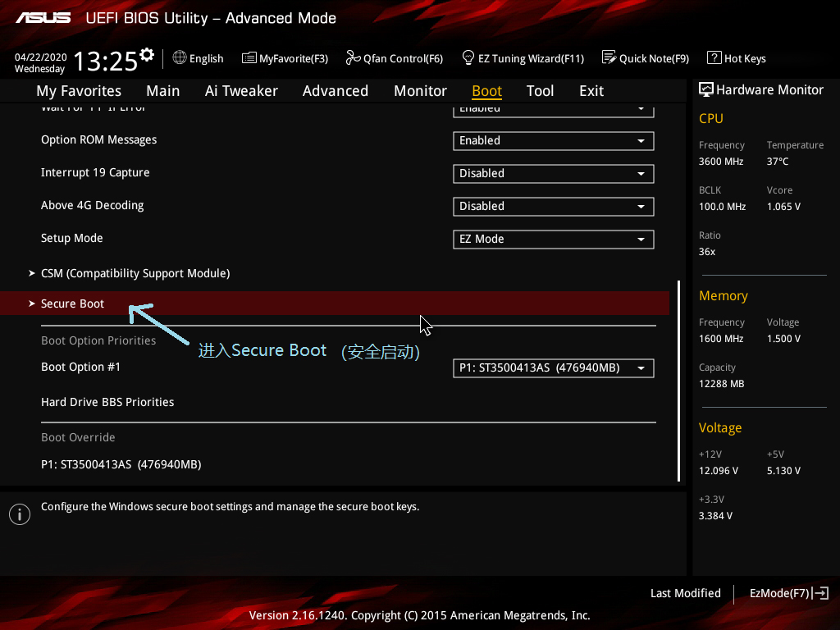Click the CPU temperature value 37°C
Viewport: 840px width, 630px height.
(778, 162)
